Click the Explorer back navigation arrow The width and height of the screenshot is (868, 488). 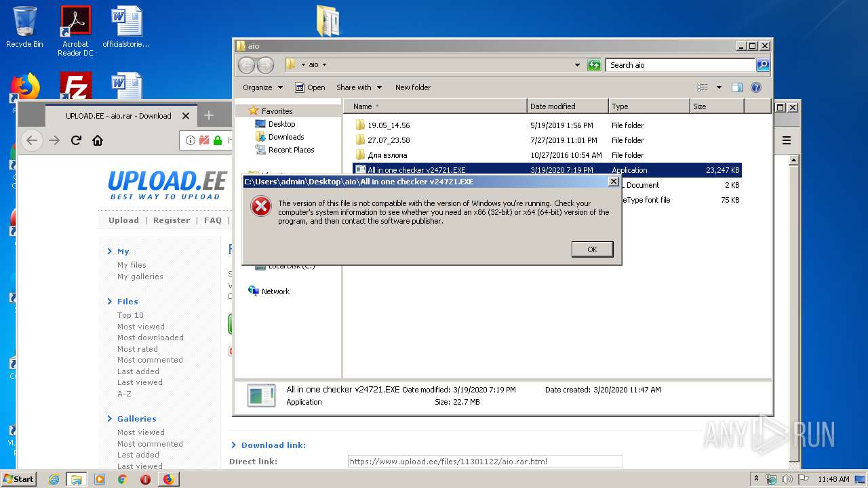(x=247, y=65)
